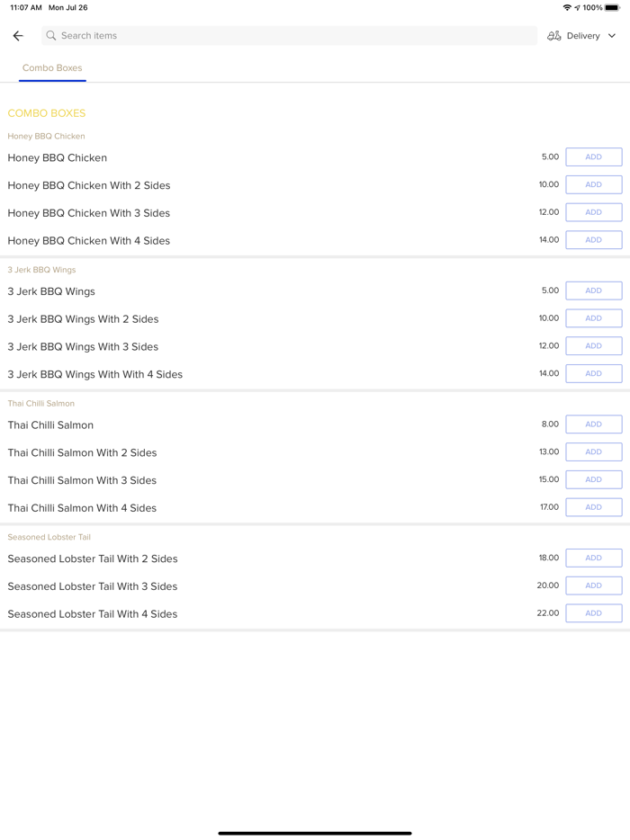Add 3 Jerk BBQ Wings item

593,290
